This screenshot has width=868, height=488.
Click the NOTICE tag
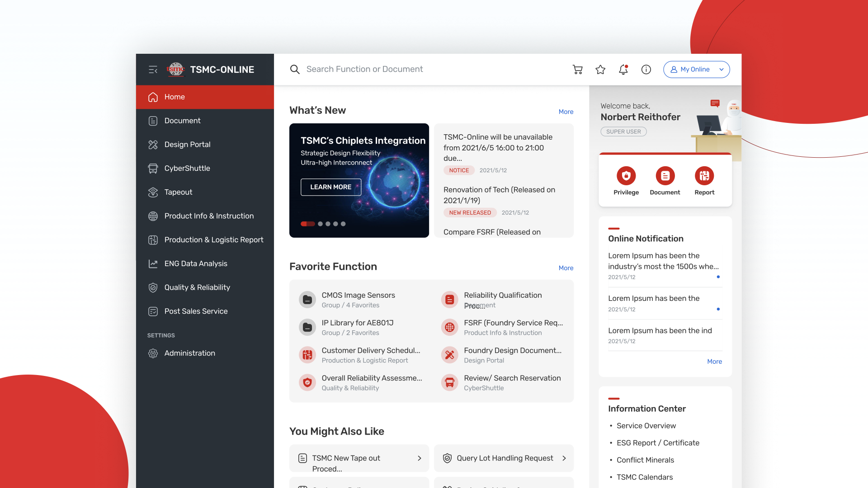point(459,170)
